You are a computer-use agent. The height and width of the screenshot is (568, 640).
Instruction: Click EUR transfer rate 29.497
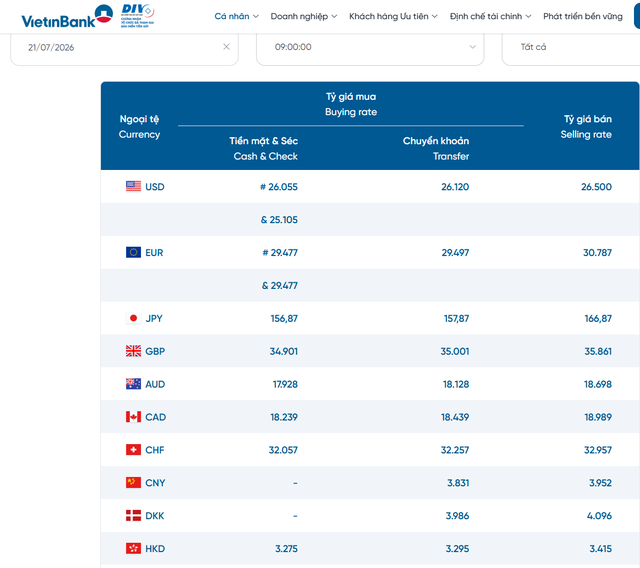455,253
